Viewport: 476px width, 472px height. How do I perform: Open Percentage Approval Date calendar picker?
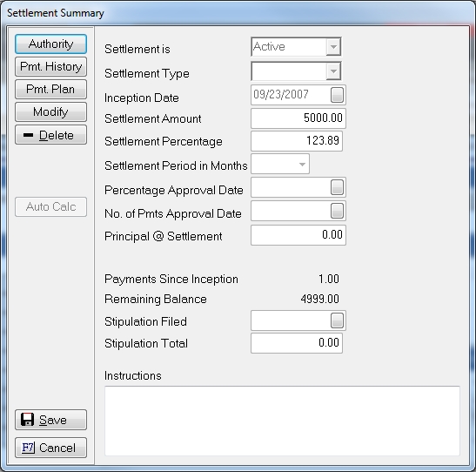click(x=337, y=187)
